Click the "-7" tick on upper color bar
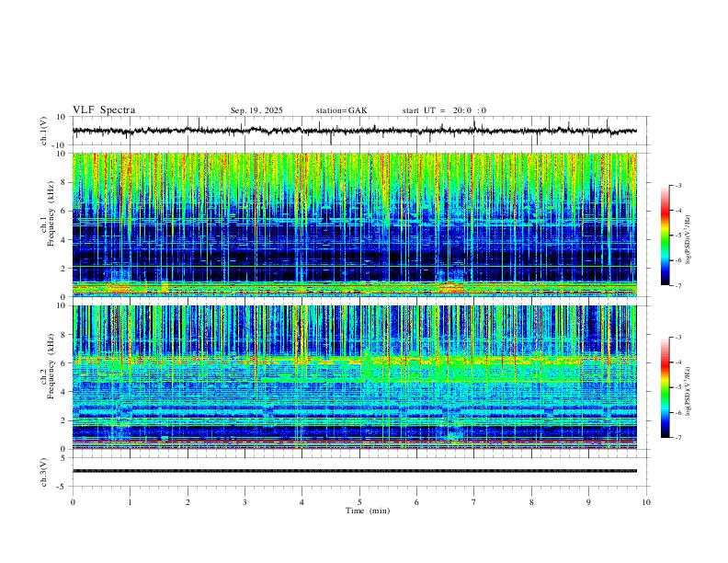728x563 pixels. tap(677, 286)
